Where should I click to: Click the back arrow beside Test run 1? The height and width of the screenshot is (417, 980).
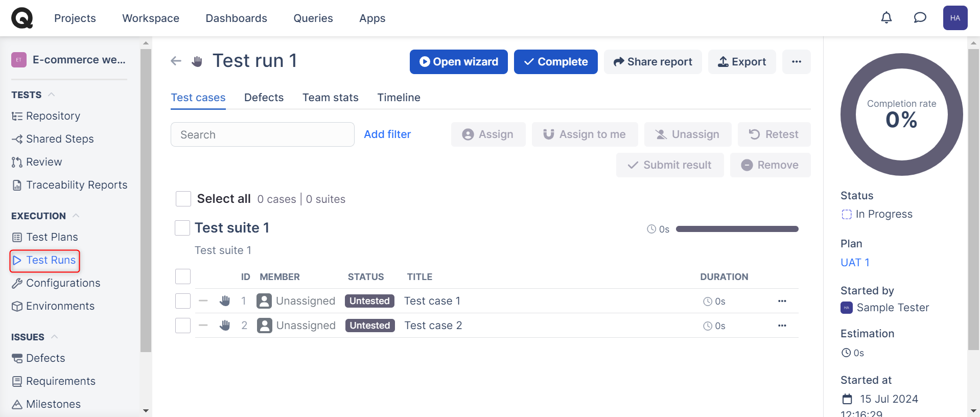click(176, 61)
